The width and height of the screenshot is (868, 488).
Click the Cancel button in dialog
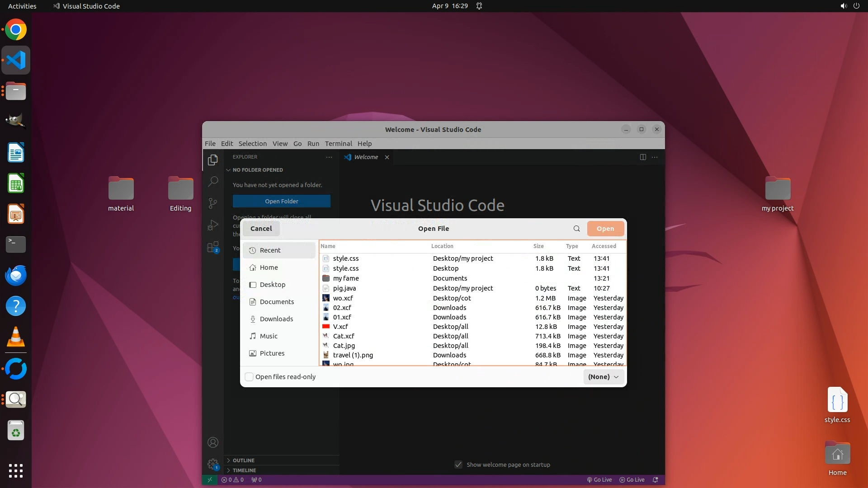click(261, 229)
